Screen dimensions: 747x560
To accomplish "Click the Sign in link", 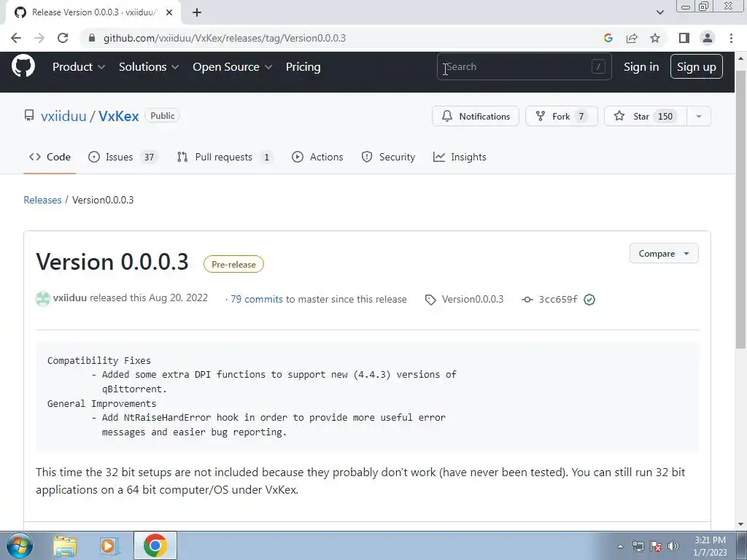I will 641,66.
